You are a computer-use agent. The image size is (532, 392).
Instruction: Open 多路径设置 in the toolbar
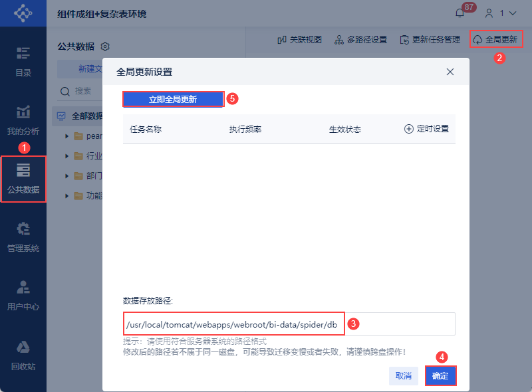[x=360, y=40]
